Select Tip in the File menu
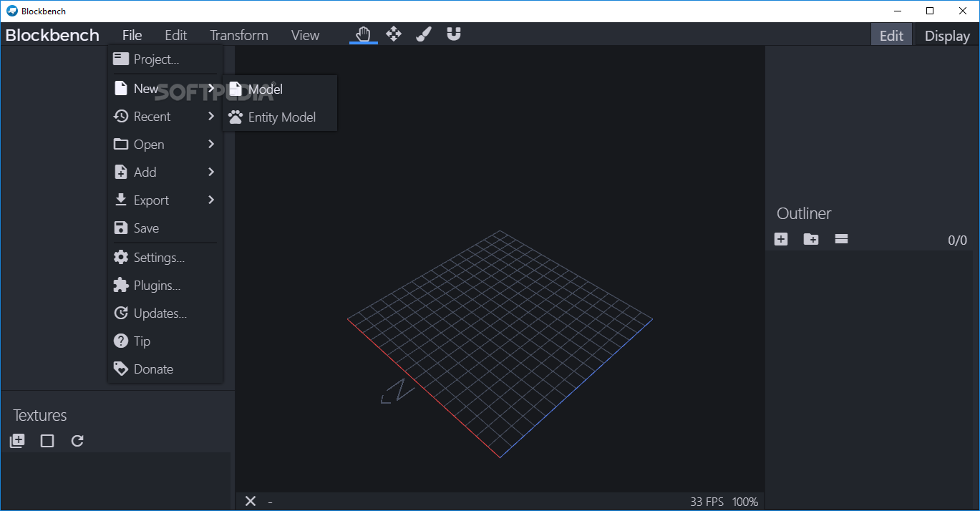The width and height of the screenshot is (980, 511). click(x=165, y=341)
